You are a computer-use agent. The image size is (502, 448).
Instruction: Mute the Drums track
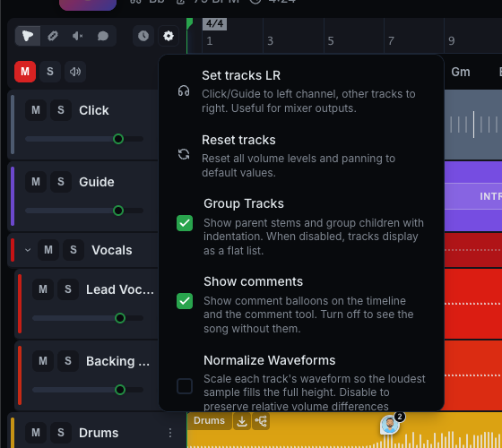[36, 433]
